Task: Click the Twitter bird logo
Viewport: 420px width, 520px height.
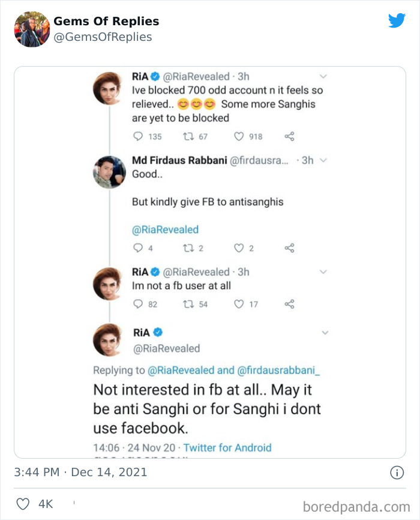Action: tap(397, 21)
